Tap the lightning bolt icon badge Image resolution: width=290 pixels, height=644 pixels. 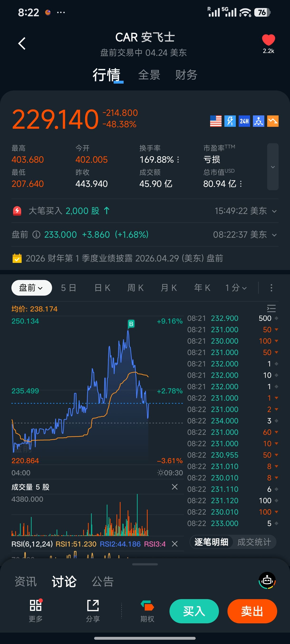click(x=230, y=121)
